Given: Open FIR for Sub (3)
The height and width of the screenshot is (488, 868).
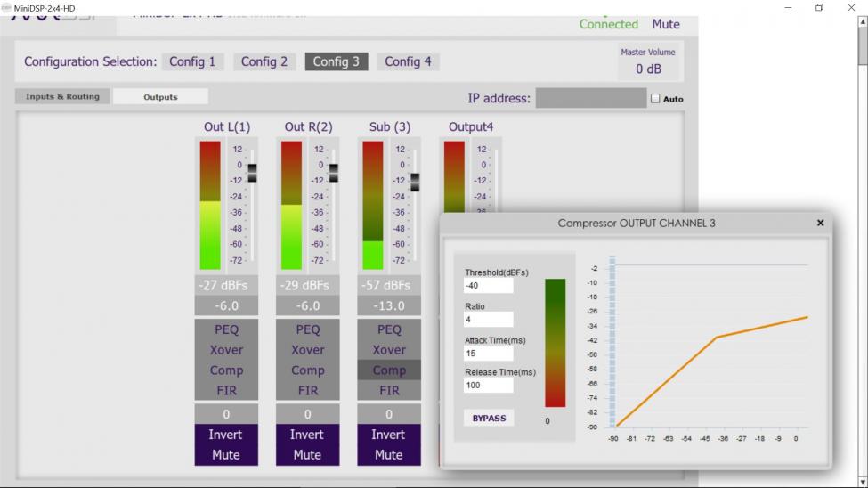Looking at the screenshot, I should pyautogui.click(x=389, y=391).
